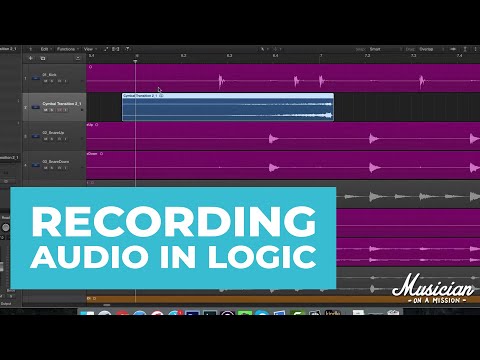Select the purple 01_Kick audio region
Image resolution: width=480 pixels, height=360 pixels.
point(283,78)
